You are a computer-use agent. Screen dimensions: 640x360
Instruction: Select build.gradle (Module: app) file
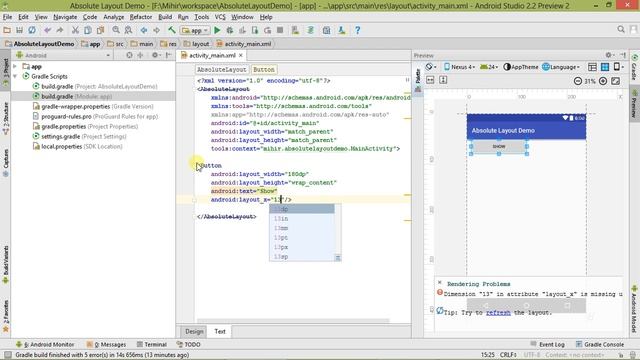[x=77, y=96]
